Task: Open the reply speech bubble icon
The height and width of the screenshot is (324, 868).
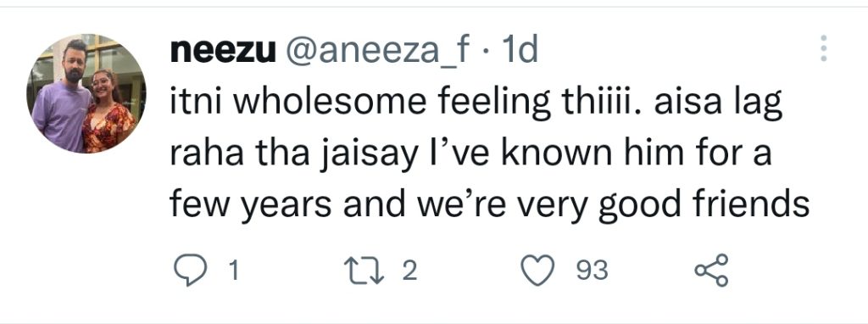Action: [190, 271]
